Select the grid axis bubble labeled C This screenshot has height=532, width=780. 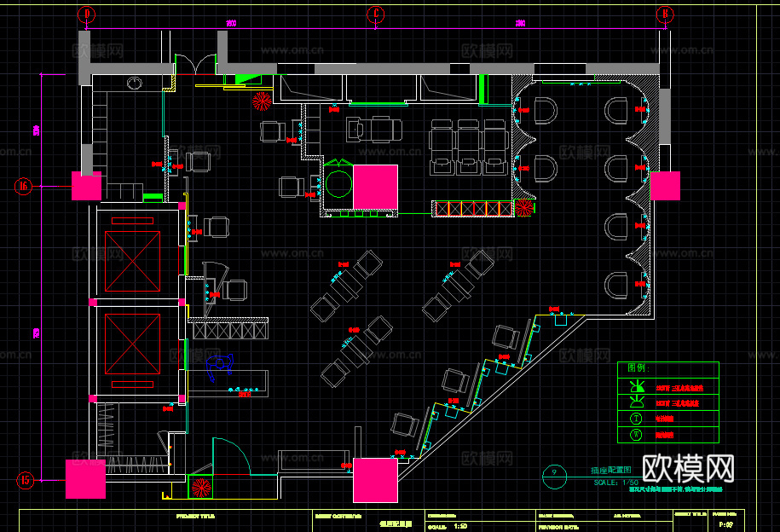point(376,14)
